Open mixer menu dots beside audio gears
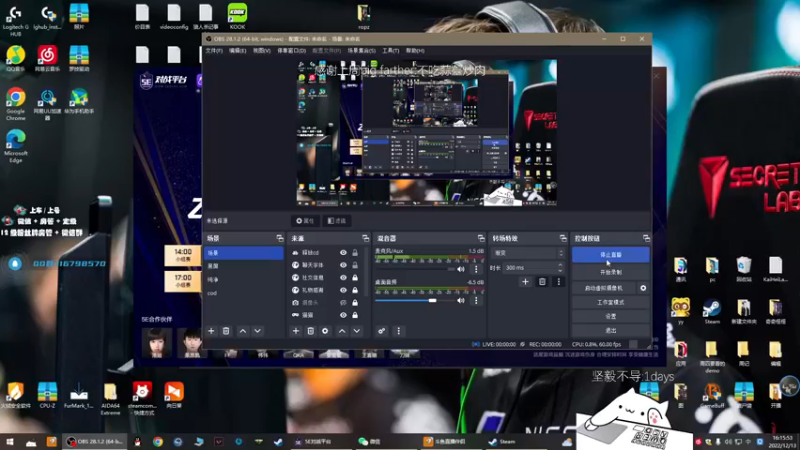The image size is (800, 450). 398,331
